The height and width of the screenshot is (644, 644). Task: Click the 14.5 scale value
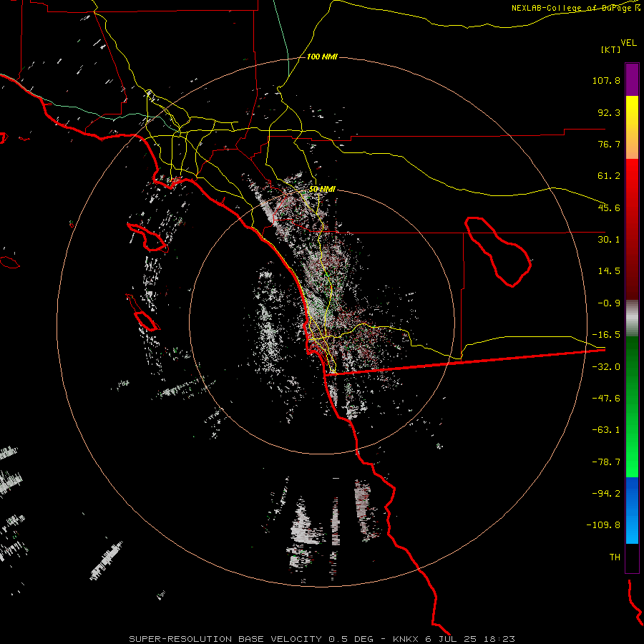[609, 271]
